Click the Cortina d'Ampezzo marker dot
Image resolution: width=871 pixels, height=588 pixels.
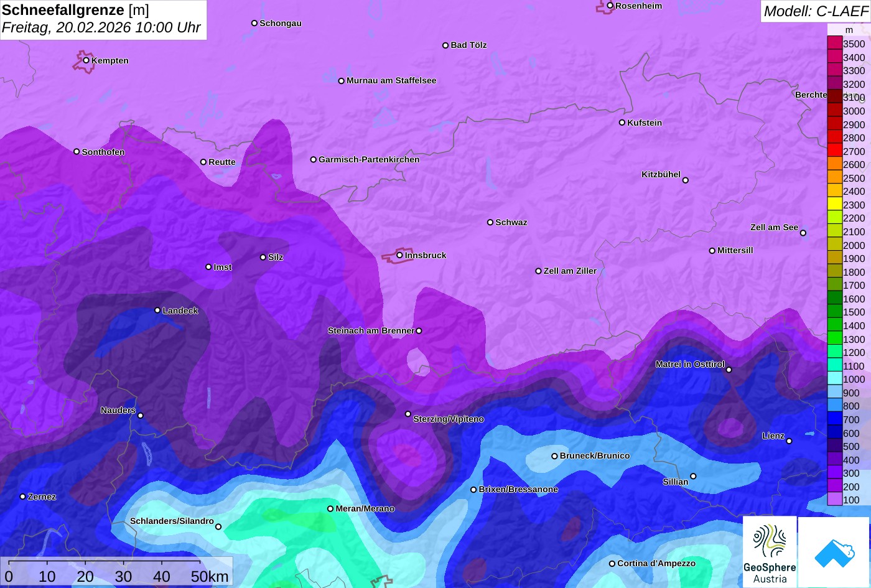(612, 564)
